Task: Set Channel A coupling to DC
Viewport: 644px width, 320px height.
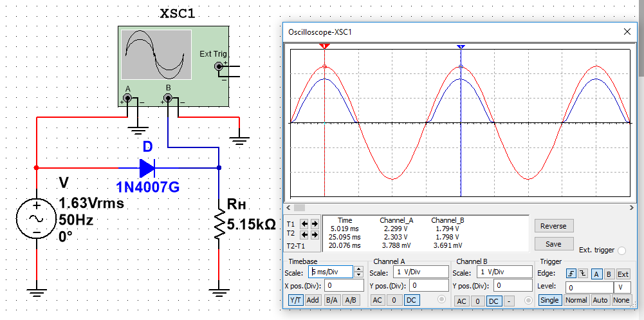Action: (x=411, y=300)
